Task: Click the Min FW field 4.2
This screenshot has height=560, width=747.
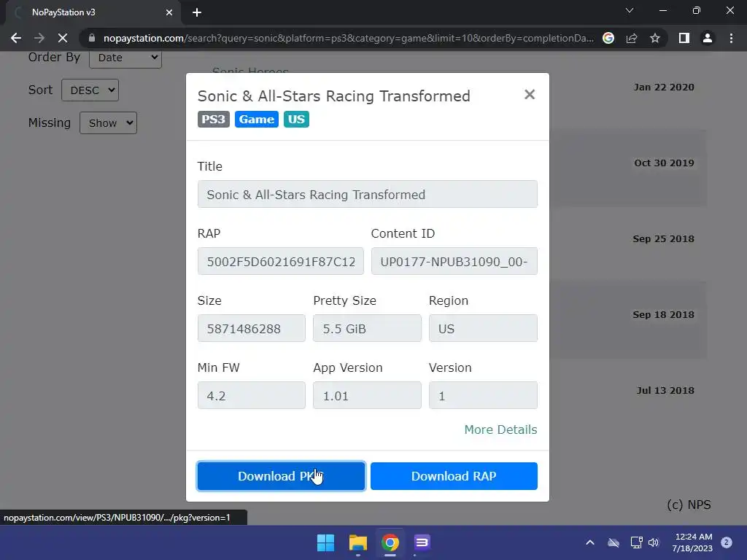Action: [251, 396]
